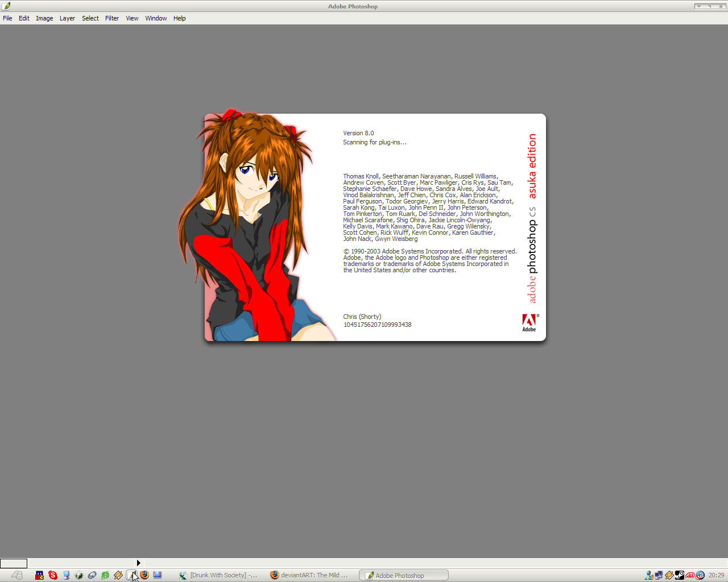Open the Window menu
The height and width of the screenshot is (582, 728).
pyautogui.click(x=156, y=18)
